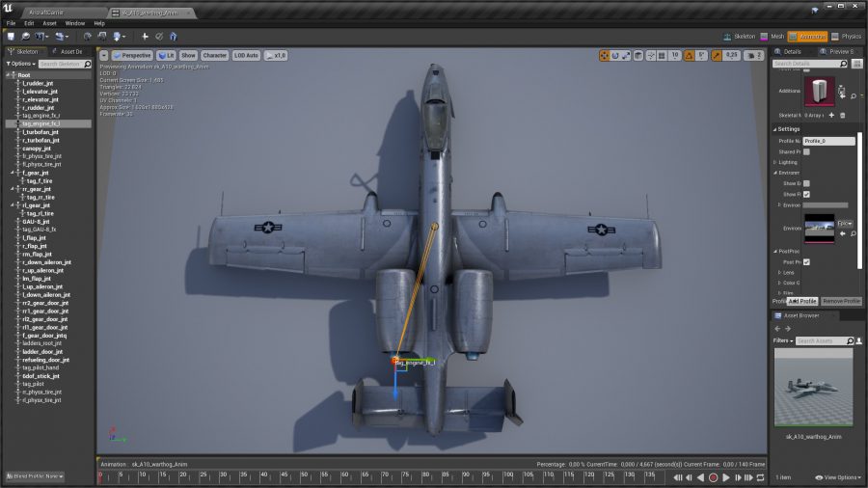Open the Help menu

tap(99, 23)
